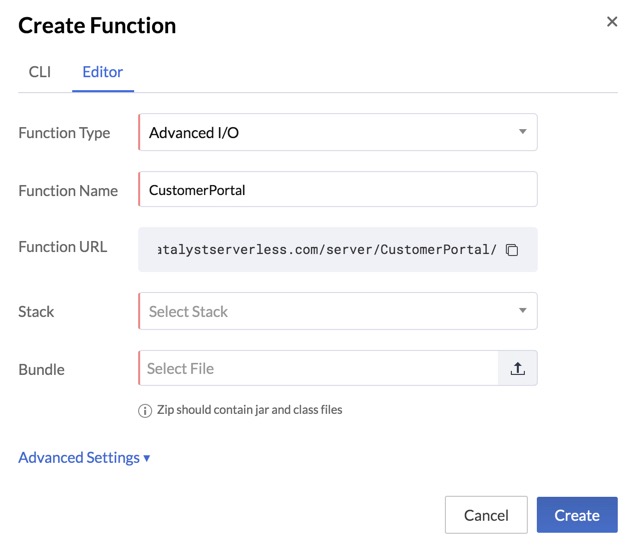The height and width of the screenshot is (552, 635).
Task: Click the 'Zip should contain jar and class files' hint
Action: pos(249,410)
